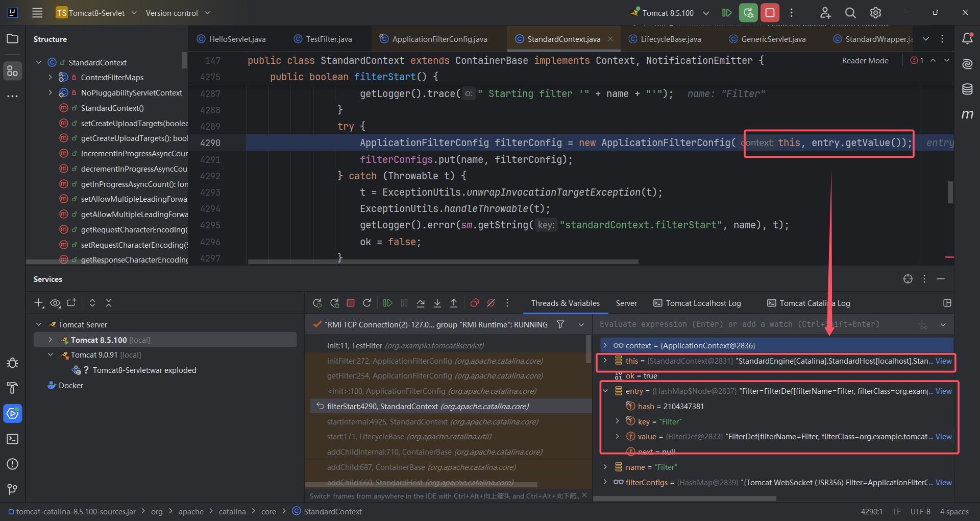980x521 pixels.
Task: Click the frames list horizontal scrollbar
Action: (421, 485)
